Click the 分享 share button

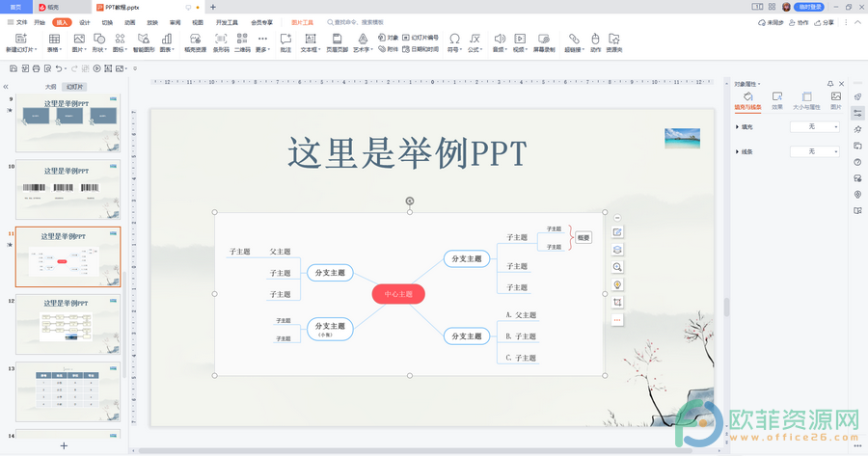tap(825, 23)
